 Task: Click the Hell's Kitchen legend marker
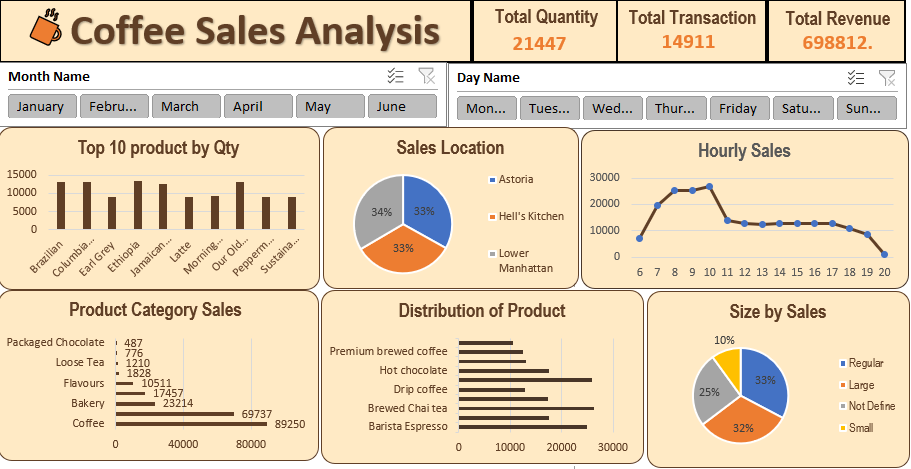[x=492, y=217]
